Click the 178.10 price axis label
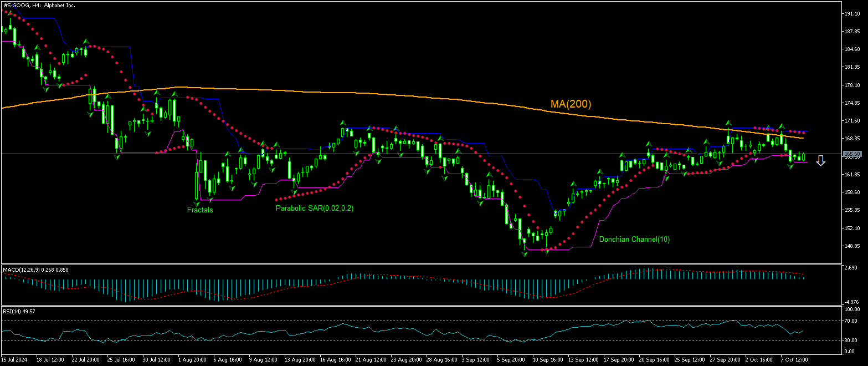This screenshot has height=366, width=868. (851, 85)
